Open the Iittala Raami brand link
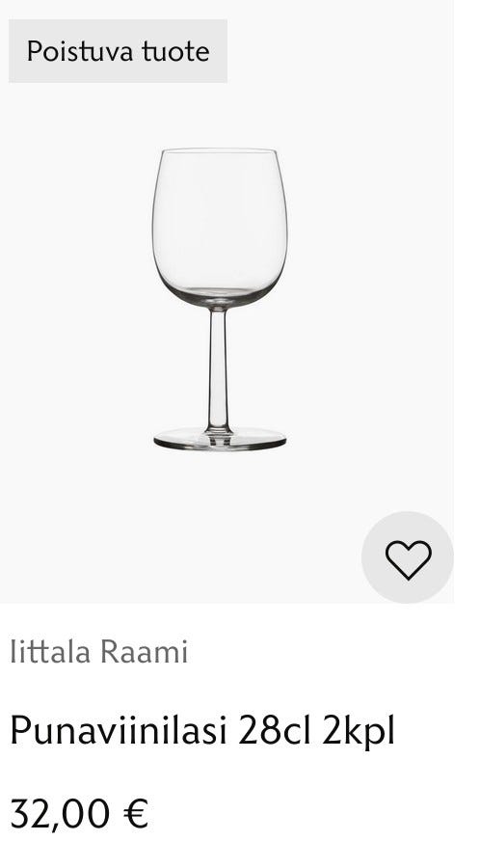 click(x=99, y=652)
